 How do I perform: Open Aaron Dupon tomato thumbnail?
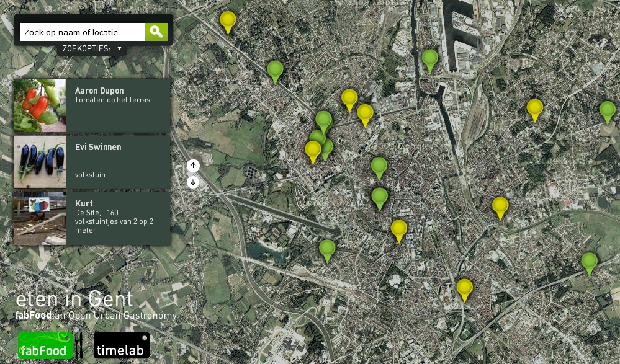(x=40, y=105)
